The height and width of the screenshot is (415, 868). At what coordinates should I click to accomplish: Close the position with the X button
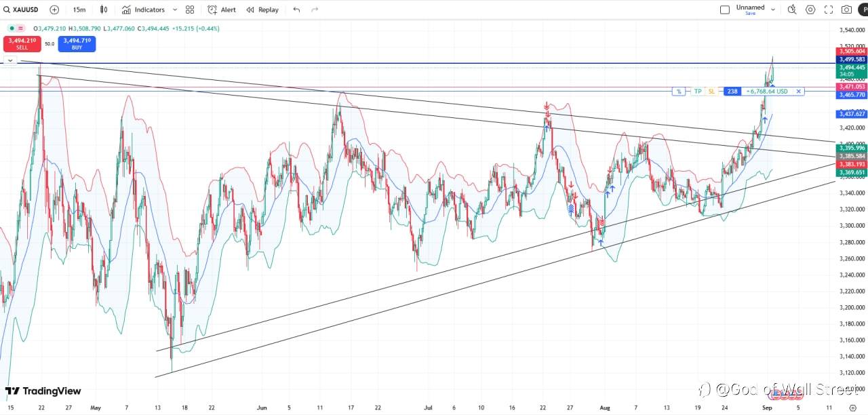[x=799, y=91]
